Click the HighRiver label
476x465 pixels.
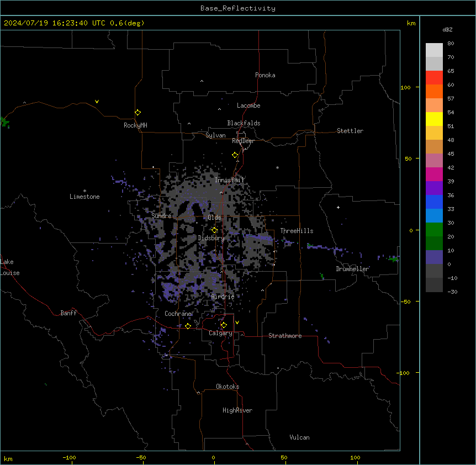(237, 410)
